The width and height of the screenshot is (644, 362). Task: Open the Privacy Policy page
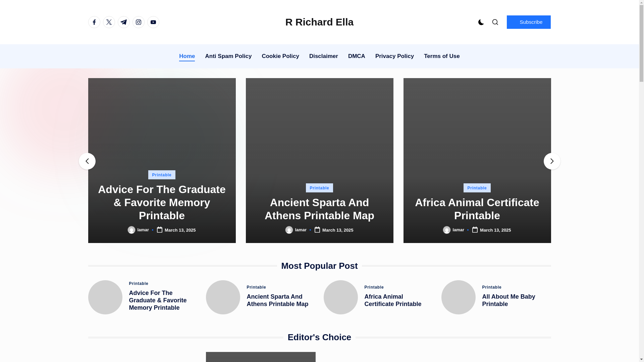[394, 56]
